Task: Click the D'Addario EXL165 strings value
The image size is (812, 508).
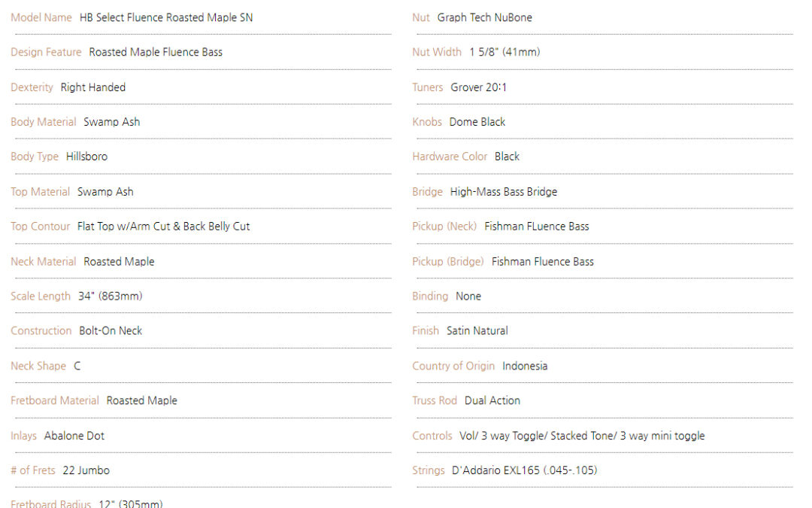Action: 525,470
